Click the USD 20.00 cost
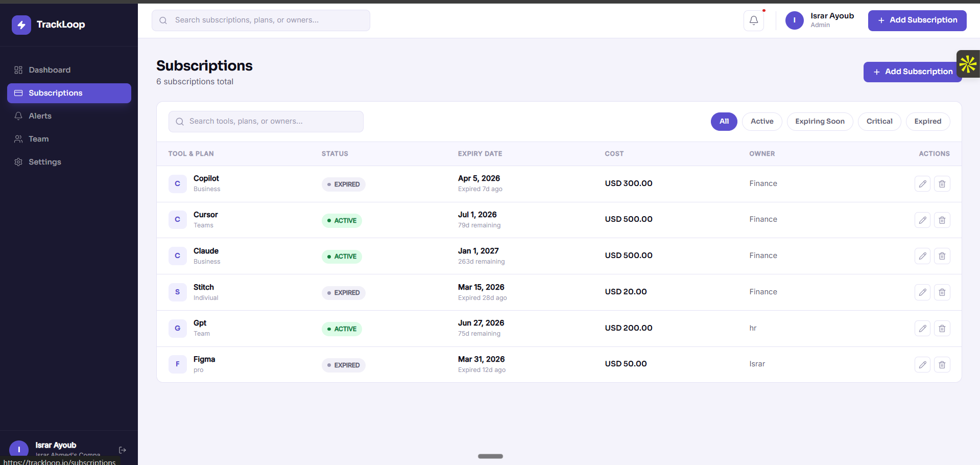Viewport: 980px width, 465px height. coord(626,292)
